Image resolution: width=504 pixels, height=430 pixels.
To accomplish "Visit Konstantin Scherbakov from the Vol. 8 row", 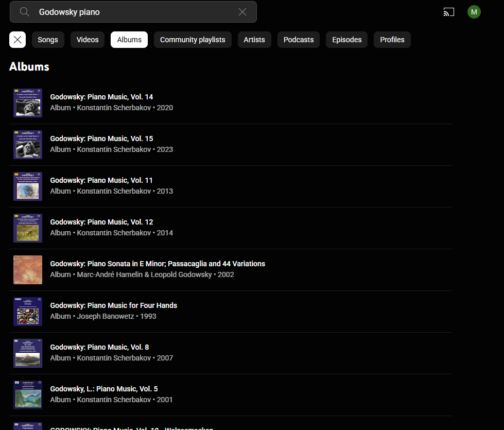I will (114, 358).
